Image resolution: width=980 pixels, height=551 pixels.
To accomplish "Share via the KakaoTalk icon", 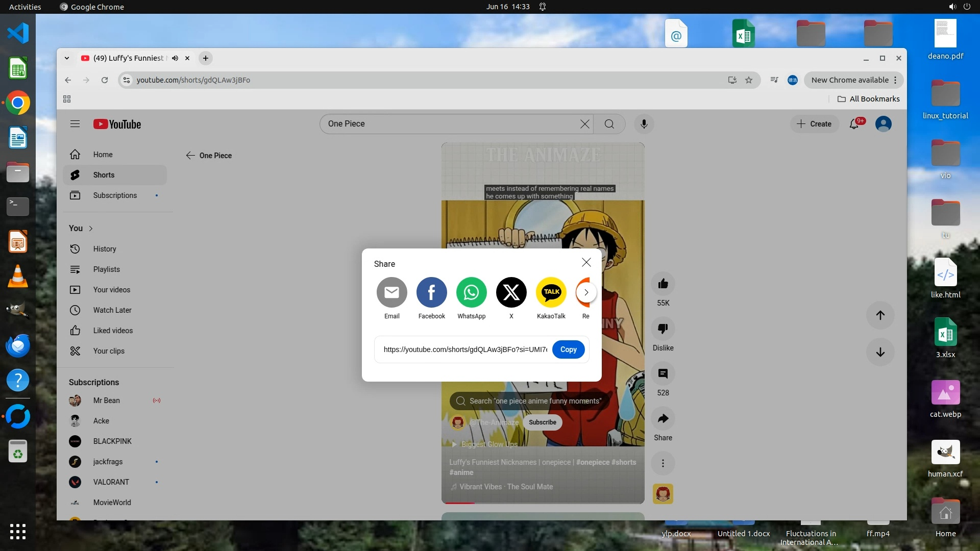I will point(551,292).
